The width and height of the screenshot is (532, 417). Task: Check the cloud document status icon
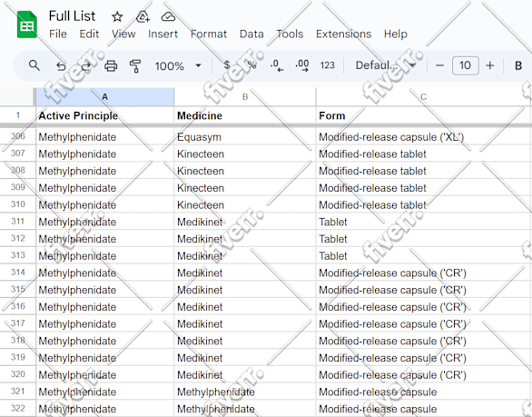[168, 16]
